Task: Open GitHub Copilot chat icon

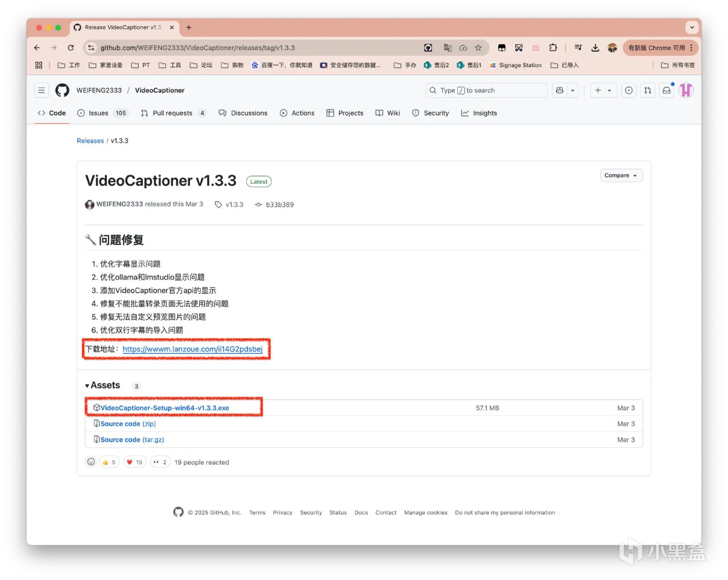Action: [560, 91]
